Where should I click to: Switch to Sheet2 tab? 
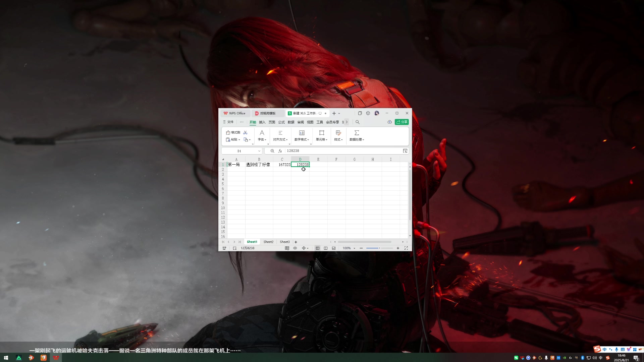coord(268,242)
